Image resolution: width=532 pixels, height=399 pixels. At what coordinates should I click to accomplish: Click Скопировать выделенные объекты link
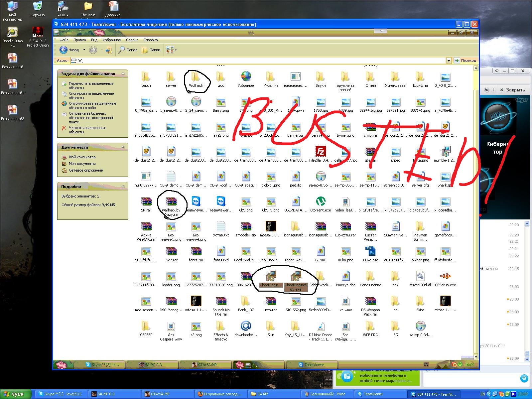pos(91,95)
